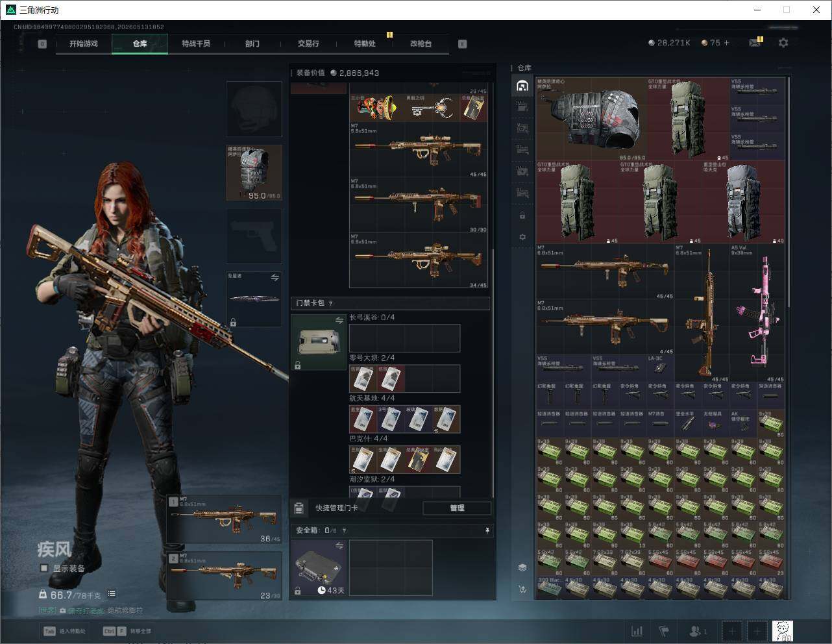
Task: Select the 仓库 tab
Action: click(140, 43)
